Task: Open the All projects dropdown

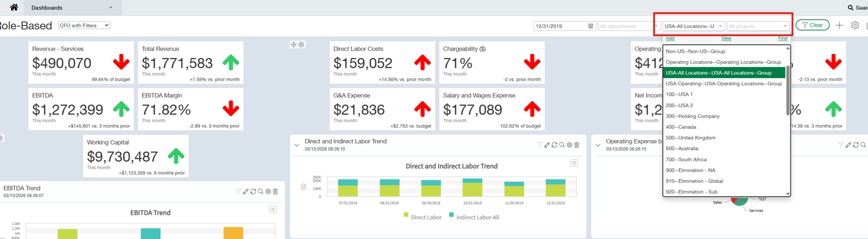Action: 758,26
